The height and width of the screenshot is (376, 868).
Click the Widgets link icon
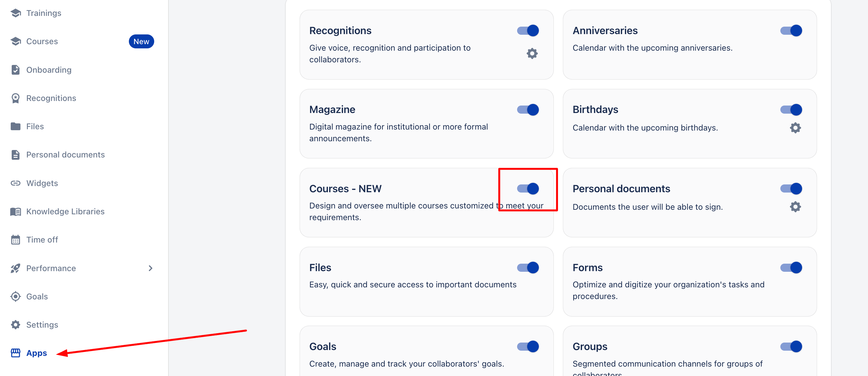click(16, 183)
